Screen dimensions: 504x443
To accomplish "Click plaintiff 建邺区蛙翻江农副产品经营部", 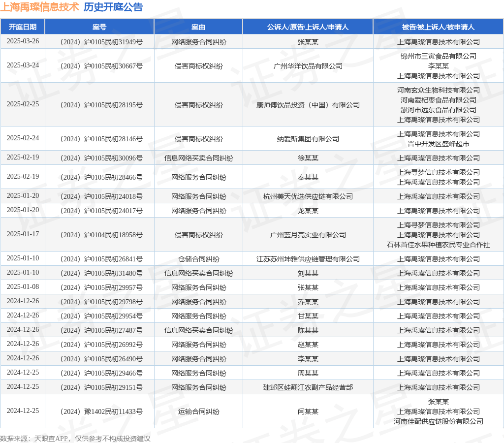I will [x=308, y=387].
